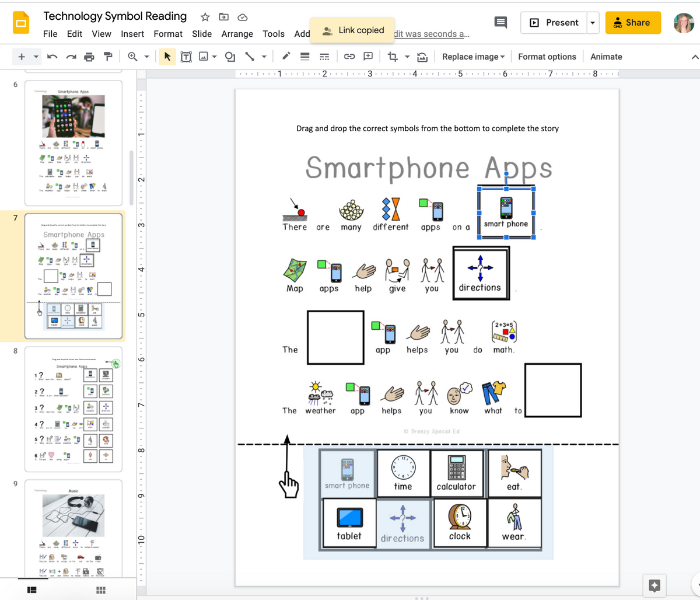Open the Replace image dropdown
Image resolution: width=700 pixels, height=600 pixels.
point(473,56)
